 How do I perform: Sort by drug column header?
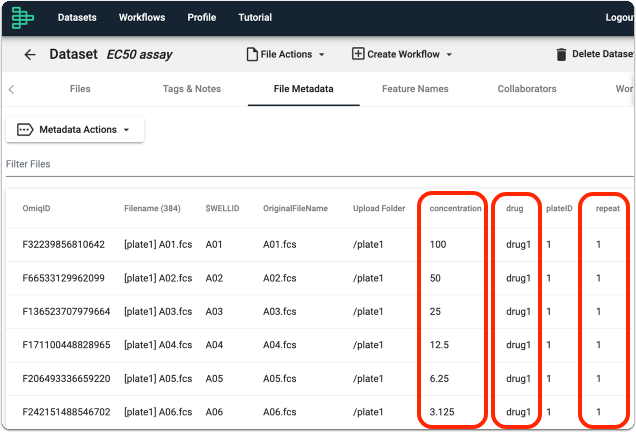tap(514, 208)
